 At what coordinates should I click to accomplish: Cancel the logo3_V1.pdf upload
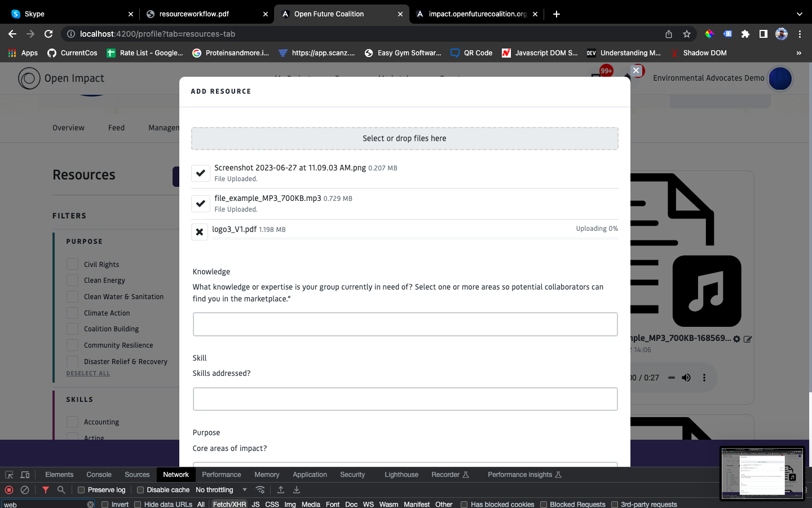pos(200,232)
